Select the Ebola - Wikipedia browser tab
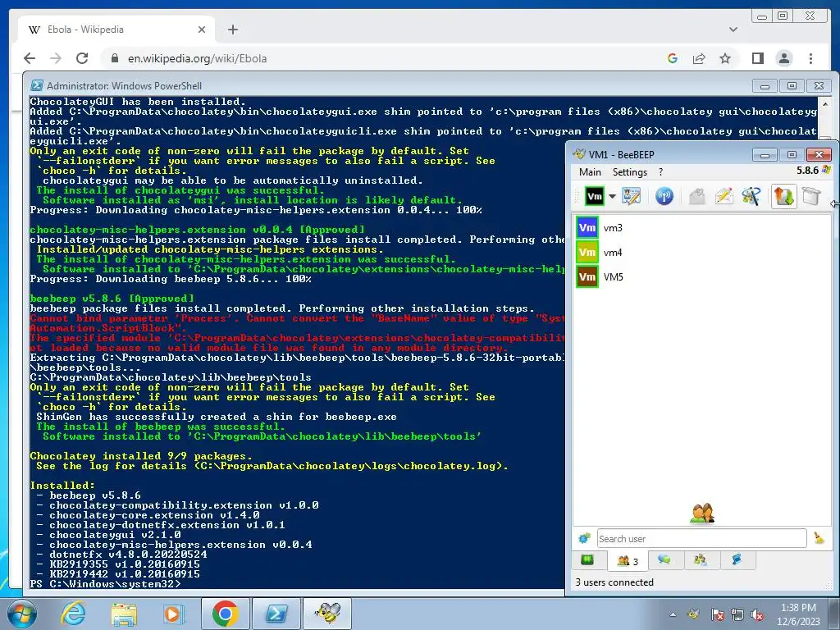 coord(116,30)
